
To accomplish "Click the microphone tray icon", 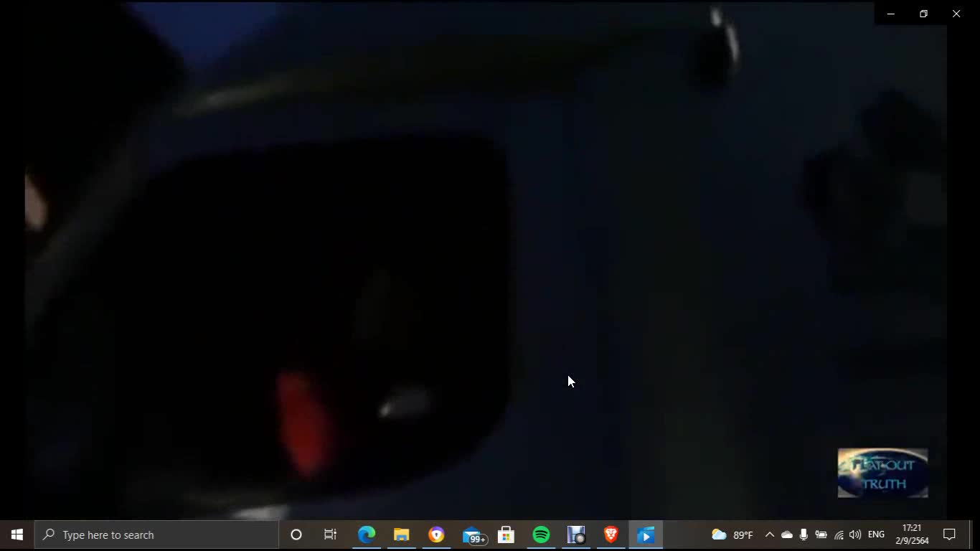I will [x=804, y=534].
